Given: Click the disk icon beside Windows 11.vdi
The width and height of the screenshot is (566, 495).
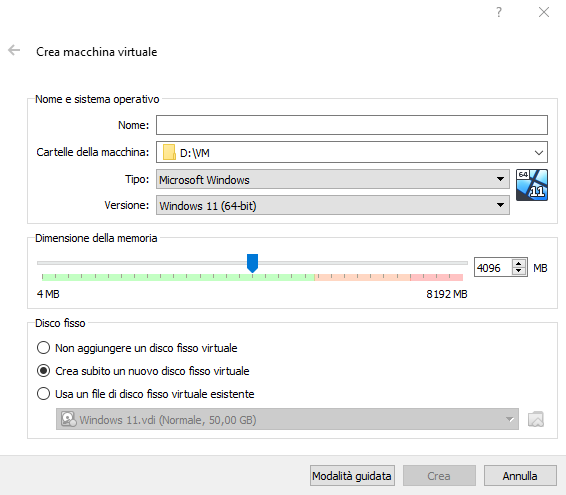Looking at the screenshot, I should pos(68,419).
